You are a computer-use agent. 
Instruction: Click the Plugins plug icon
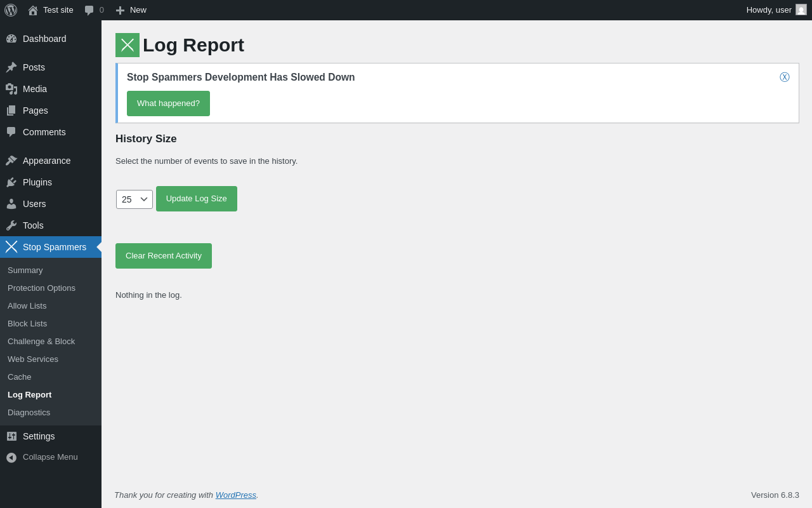click(11, 182)
